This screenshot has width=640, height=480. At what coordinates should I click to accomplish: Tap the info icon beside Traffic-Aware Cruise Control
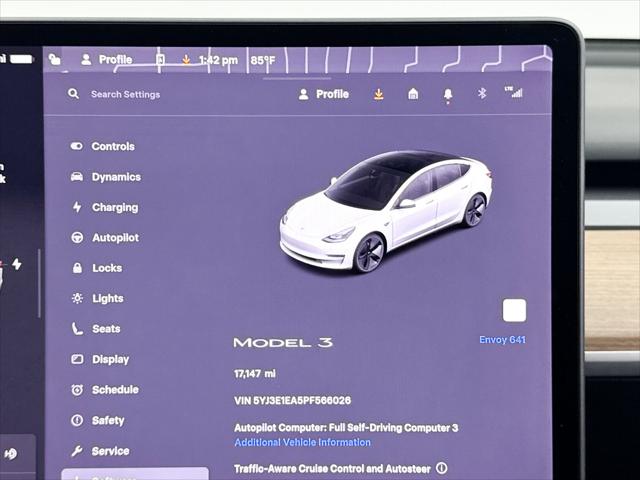pyautogui.click(x=442, y=468)
